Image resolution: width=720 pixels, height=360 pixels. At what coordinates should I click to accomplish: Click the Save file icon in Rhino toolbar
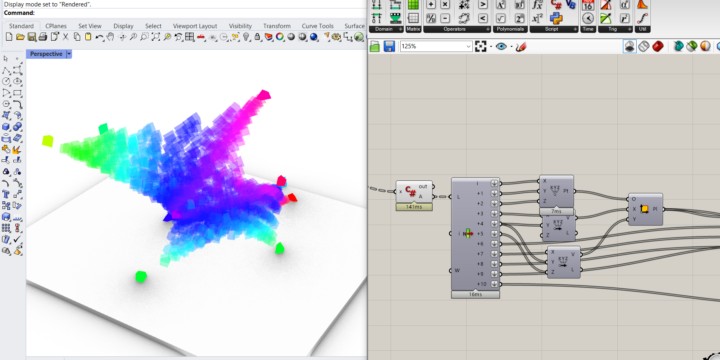pos(32,37)
